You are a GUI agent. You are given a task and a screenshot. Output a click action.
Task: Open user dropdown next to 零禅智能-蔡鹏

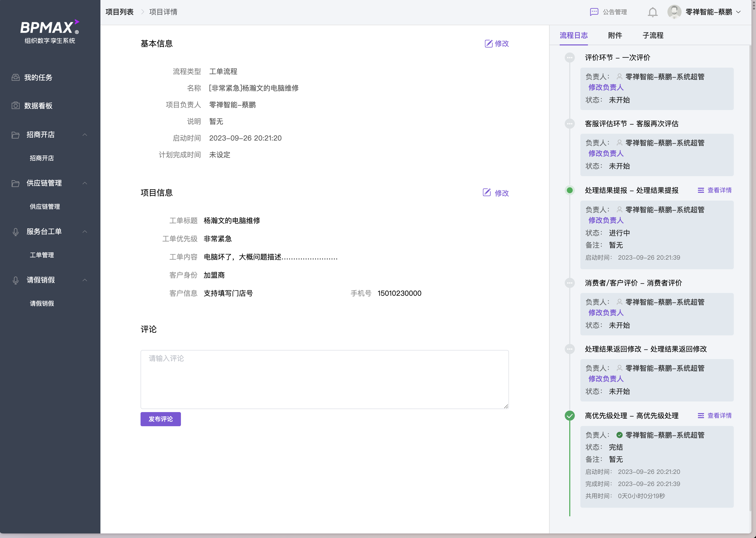click(x=738, y=12)
